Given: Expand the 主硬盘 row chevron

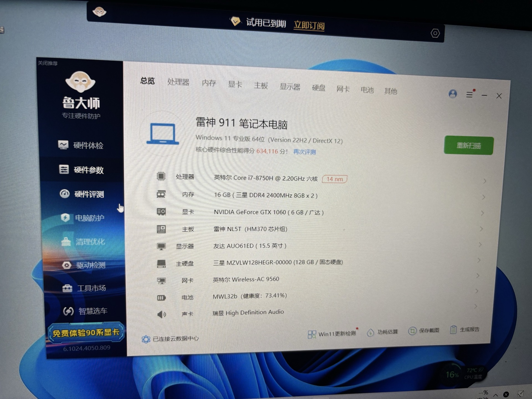Looking at the screenshot, I should 479,260.
